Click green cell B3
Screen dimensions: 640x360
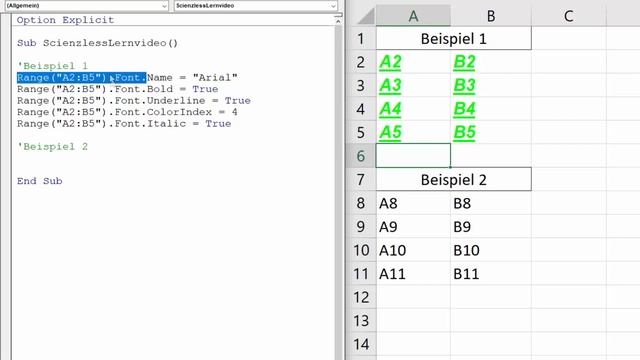click(491, 86)
